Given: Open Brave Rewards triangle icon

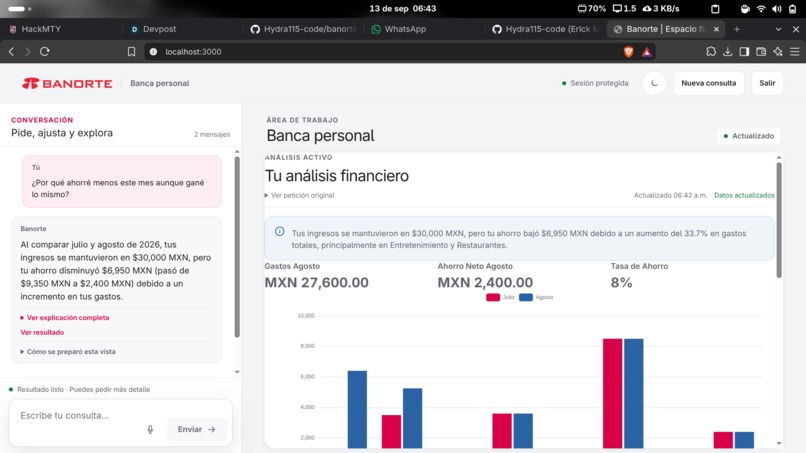Looking at the screenshot, I should click(647, 51).
